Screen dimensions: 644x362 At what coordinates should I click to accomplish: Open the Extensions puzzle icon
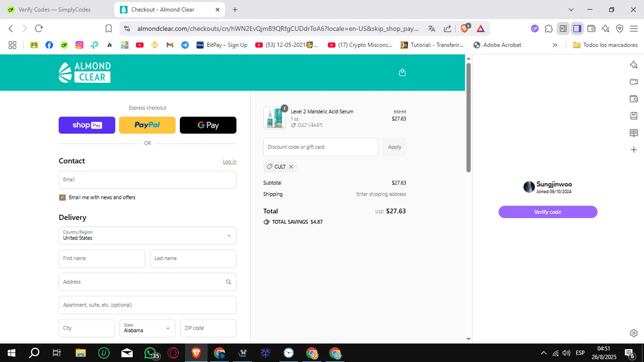pyautogui.click(x=549, y=29)
